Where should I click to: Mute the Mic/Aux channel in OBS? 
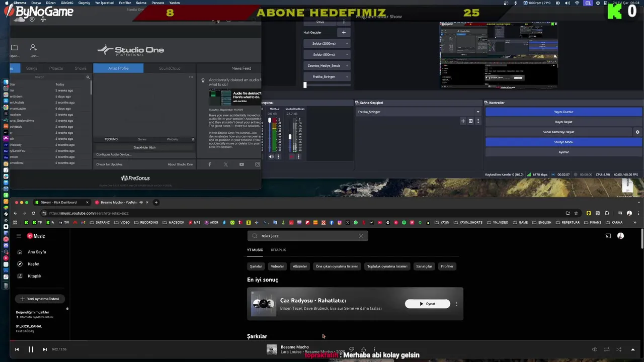[271, 156]
